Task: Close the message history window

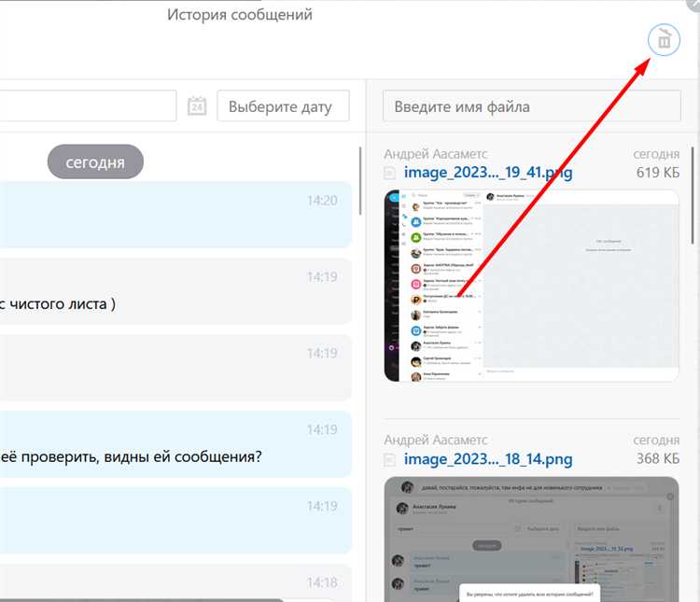Action: [693, 4]
